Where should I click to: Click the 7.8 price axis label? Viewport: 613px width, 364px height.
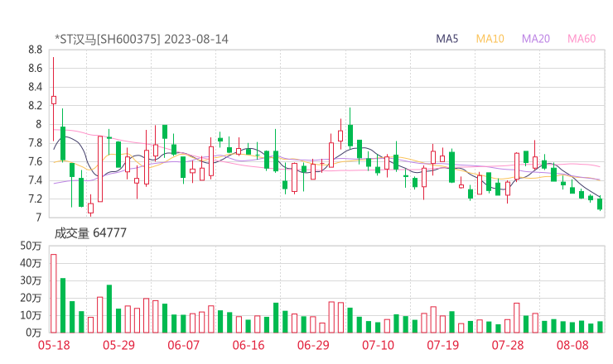pos(35,143)
